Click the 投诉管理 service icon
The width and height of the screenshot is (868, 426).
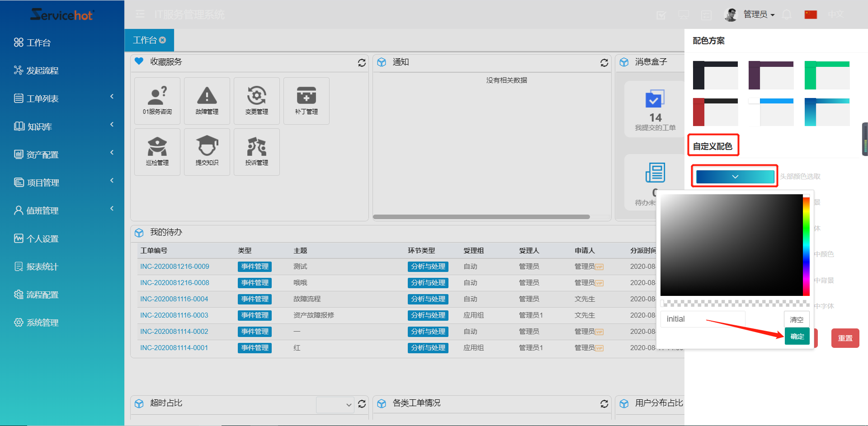[256, 152]
